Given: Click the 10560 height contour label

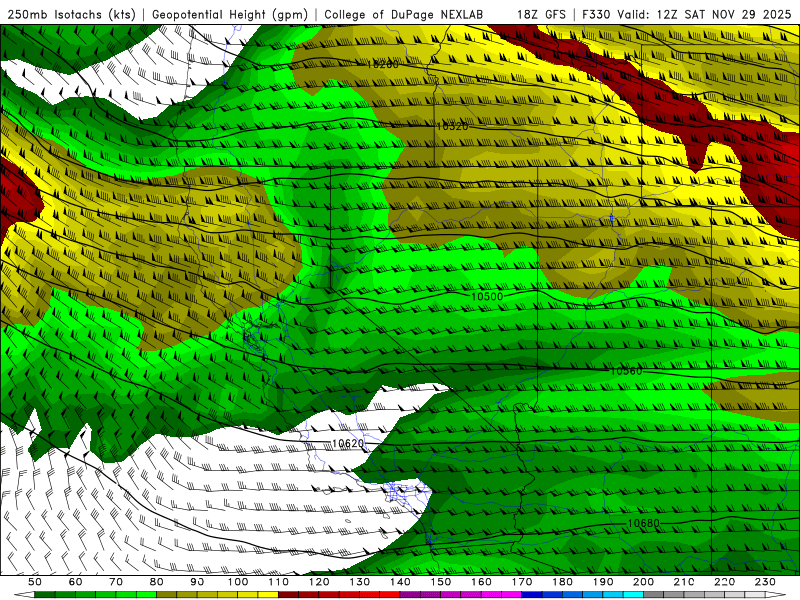Looking at the screenshot, I should [626, 371].
